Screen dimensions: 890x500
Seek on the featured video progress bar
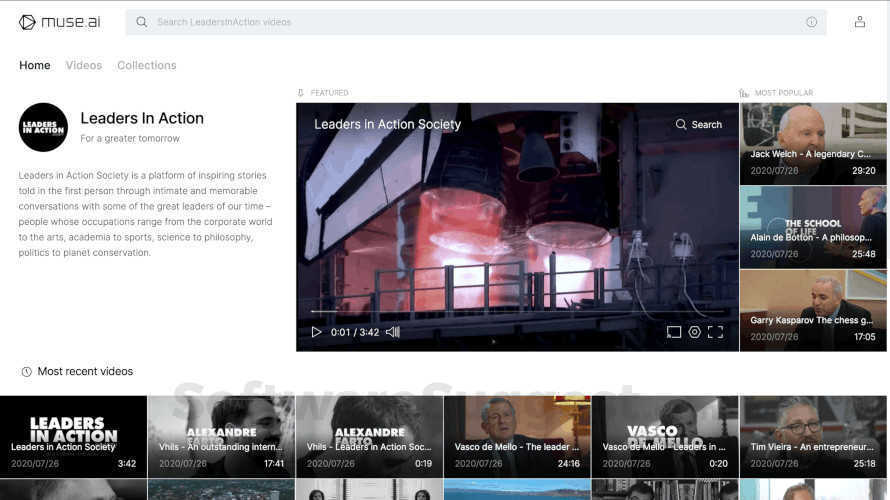pos(517,311)
